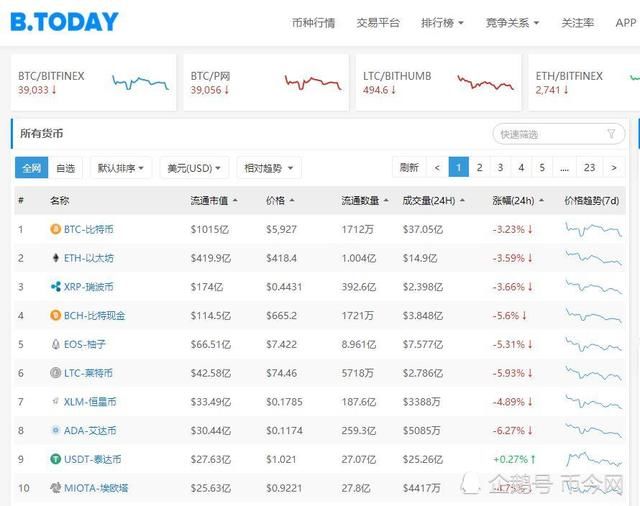Image resolution: width=640 pixels, height=506 pixels.
Task: Expand the 排行榜 dropdown menu
Action: point(442,23)
